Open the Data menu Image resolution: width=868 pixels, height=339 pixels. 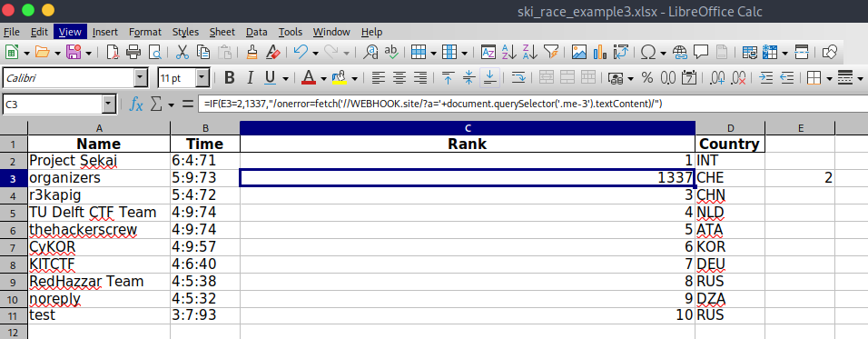(257, 32)
